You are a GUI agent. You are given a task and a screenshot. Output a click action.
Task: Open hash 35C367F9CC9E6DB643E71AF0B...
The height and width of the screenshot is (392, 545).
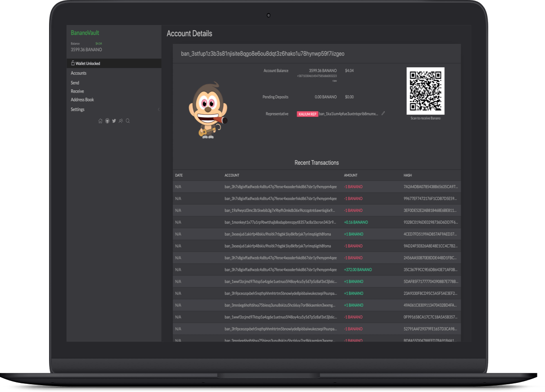click(x=431, y=269)
